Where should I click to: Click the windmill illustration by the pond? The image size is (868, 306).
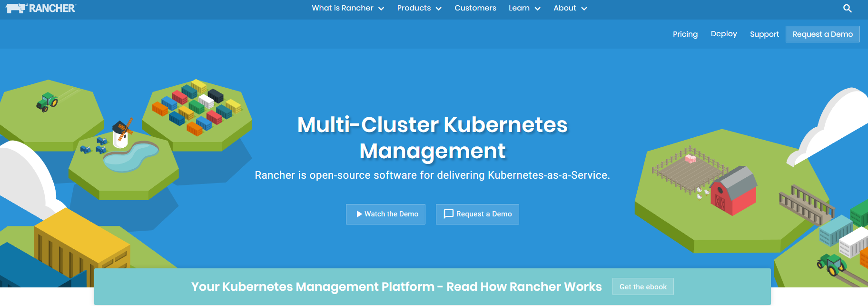coord(122,133)
